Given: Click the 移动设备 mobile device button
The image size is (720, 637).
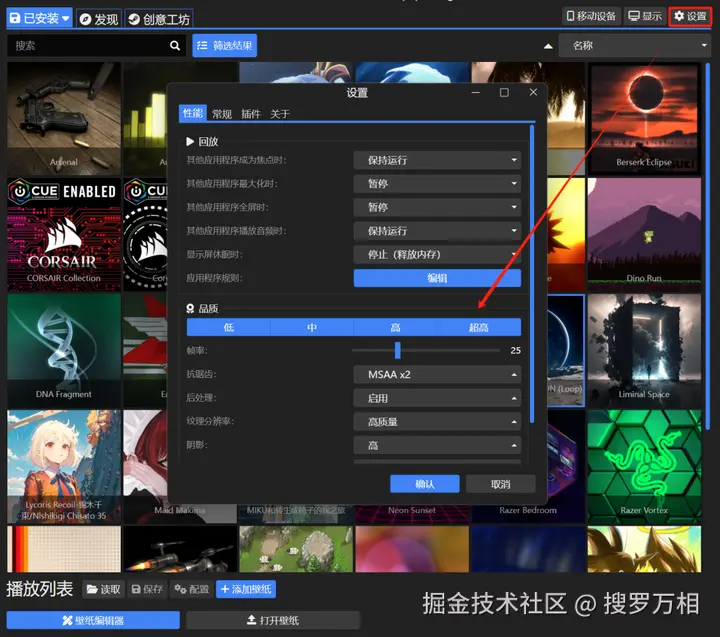Looking at the screenshot, I should 591,16.
